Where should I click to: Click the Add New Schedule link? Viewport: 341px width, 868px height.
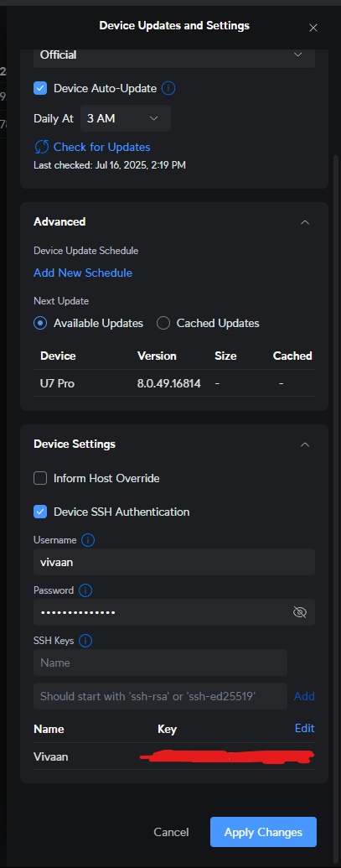pyautogui.click(x=83, y=273)
